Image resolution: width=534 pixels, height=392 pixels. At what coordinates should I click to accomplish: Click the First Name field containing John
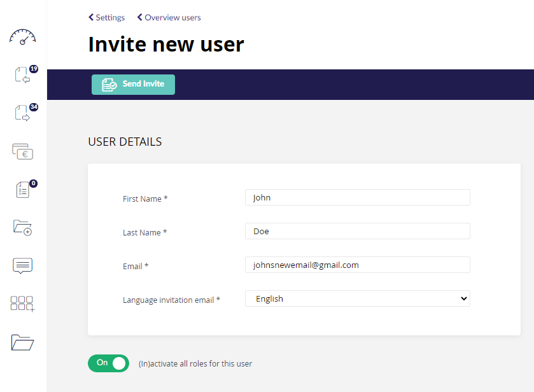tap(358, 197)
